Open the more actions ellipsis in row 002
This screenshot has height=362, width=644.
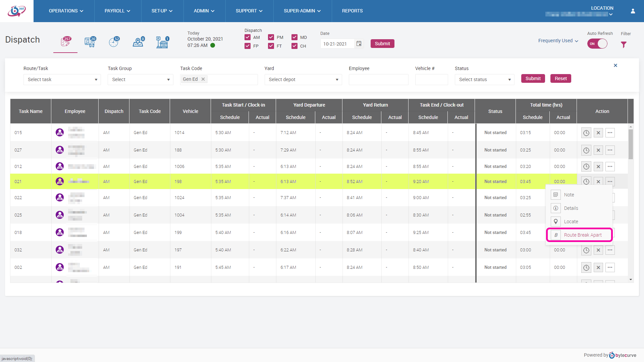[610, 267]
